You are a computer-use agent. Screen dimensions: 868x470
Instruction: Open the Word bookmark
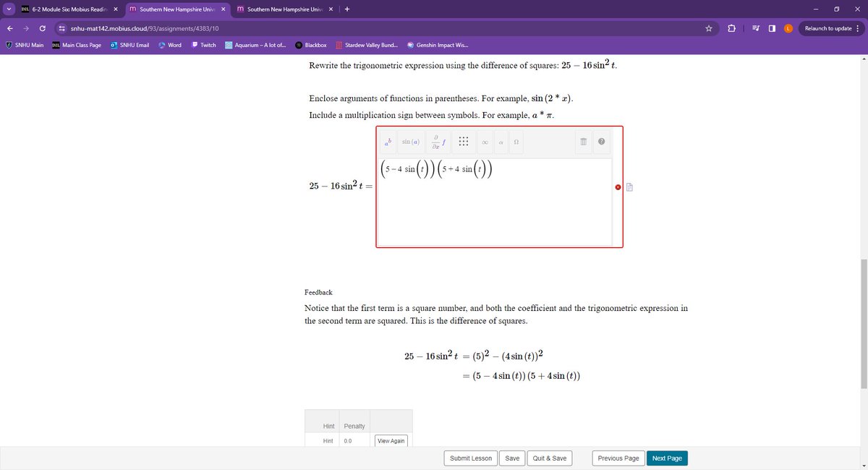169,45
